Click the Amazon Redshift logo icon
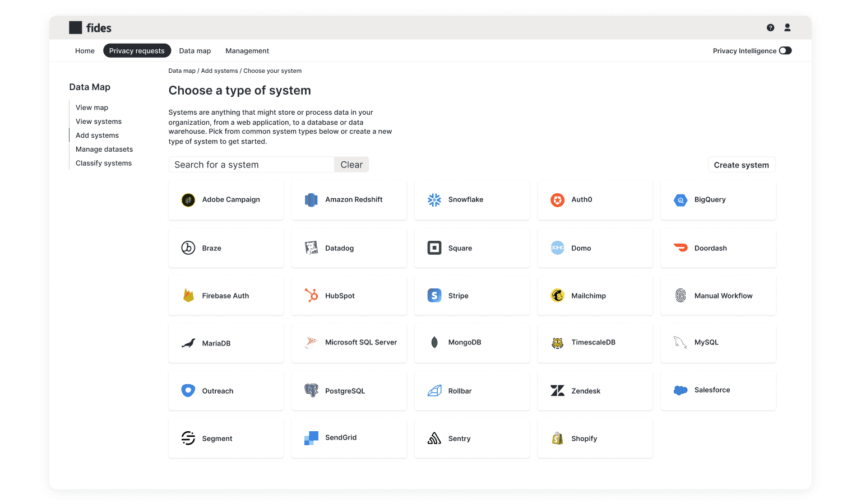The height and width of the screenshot is (504, 861). 311,200
